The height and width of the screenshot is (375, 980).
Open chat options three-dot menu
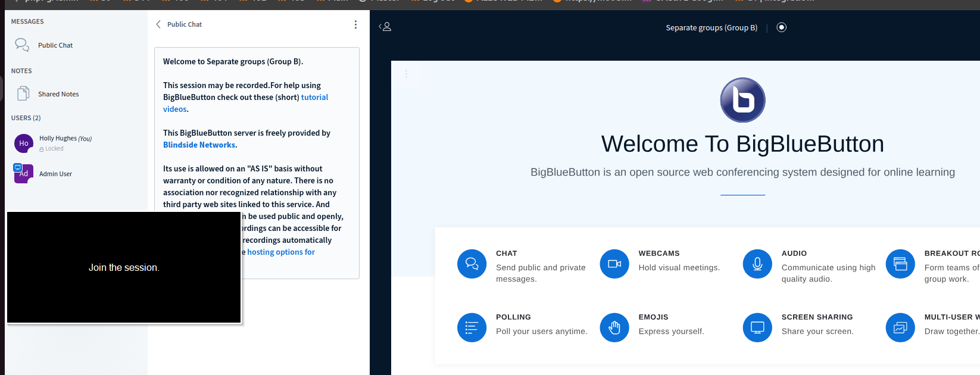[x=355, y=24]
